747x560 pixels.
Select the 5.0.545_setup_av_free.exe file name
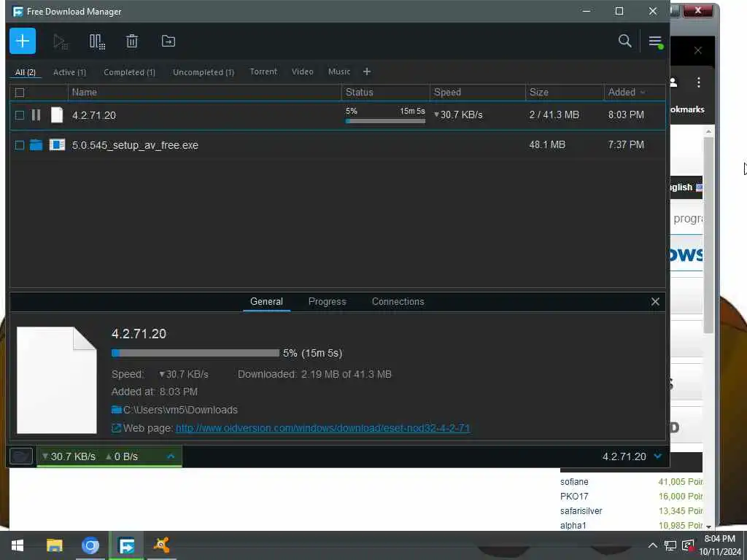pyautogui.click(x=135, y=145)
